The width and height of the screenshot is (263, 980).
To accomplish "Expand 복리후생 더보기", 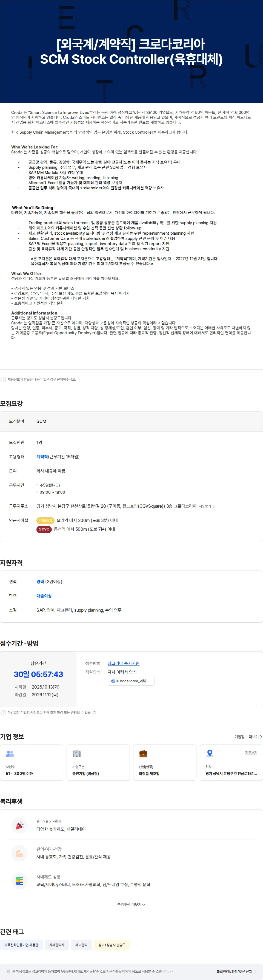I will click(x=131, y=904).
